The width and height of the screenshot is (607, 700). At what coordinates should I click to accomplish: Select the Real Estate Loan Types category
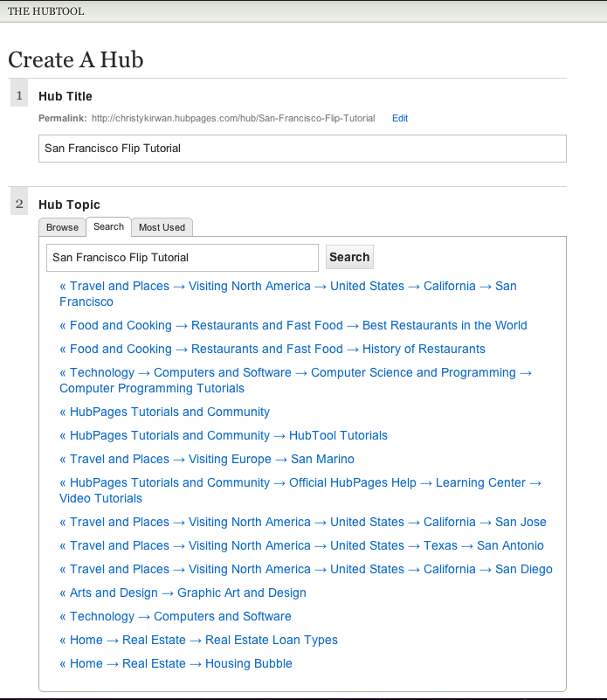click(199, 640)
